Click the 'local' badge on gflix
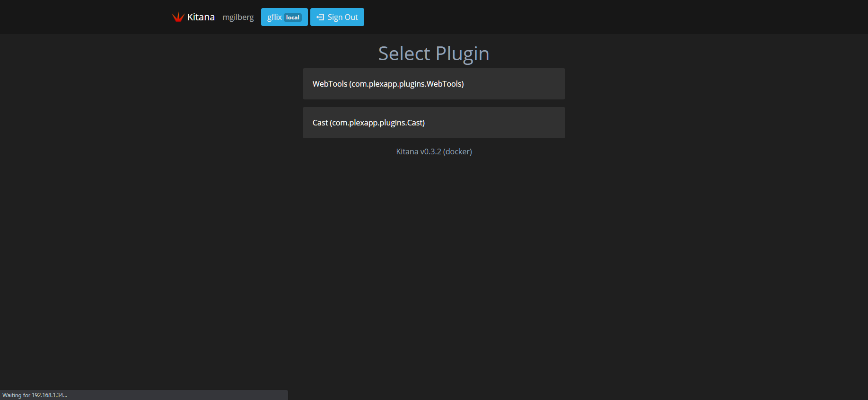The width and height of the screenshot is (868, 400). click(293, 18)
